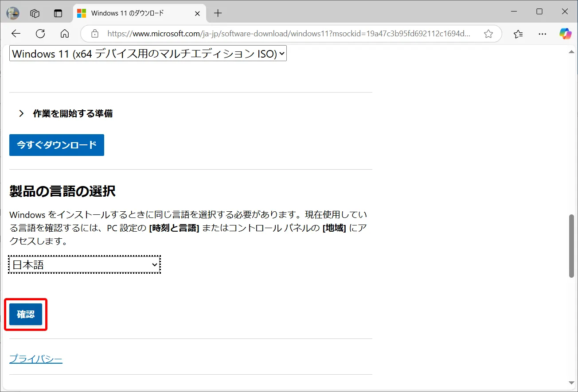The width and height of the screenshot is (578, 392).
Task: Click the page vertical scrollbar thumb
Action: [x=571, y=246]
